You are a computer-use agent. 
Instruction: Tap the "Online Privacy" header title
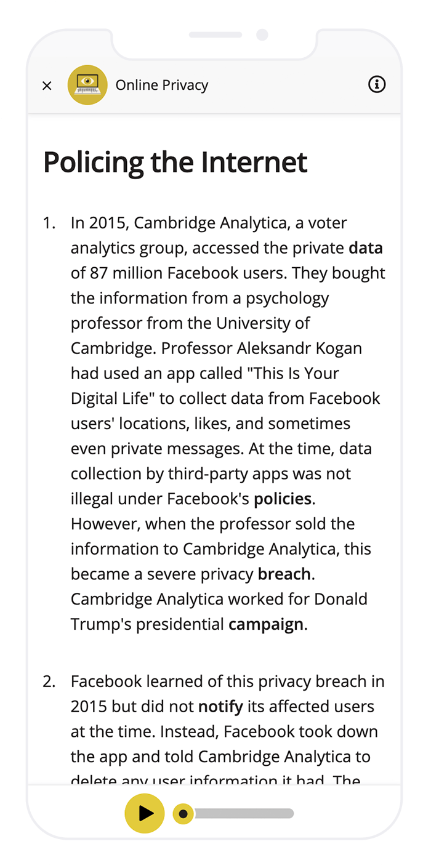coord(162,85)
